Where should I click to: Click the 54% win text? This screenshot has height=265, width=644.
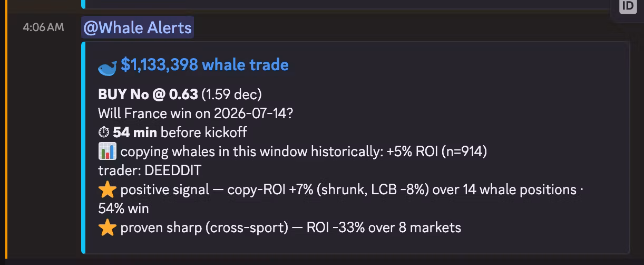(x=123, y=209)
